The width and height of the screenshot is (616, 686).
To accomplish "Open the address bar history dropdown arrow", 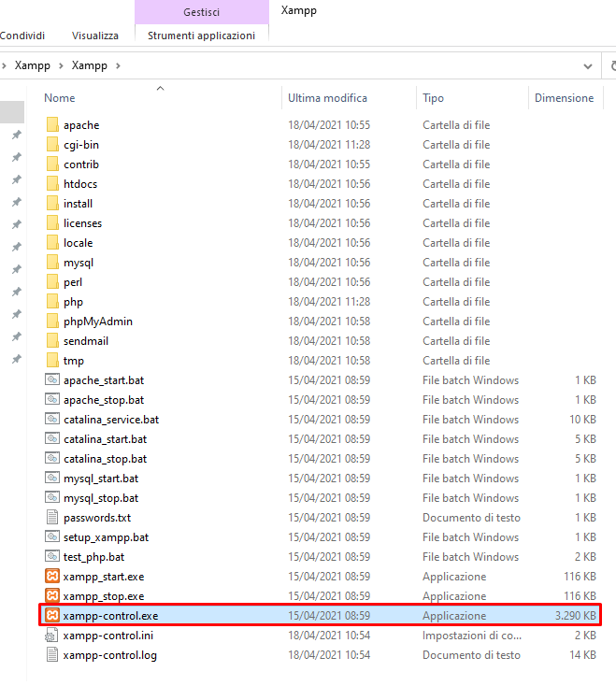I will click(x=587, y=66).
